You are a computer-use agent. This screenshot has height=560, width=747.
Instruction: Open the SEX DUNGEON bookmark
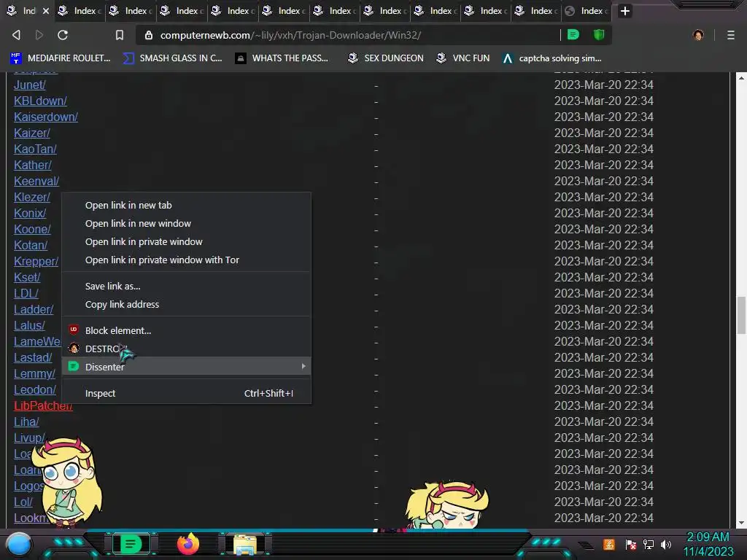[x=385, y=58]
